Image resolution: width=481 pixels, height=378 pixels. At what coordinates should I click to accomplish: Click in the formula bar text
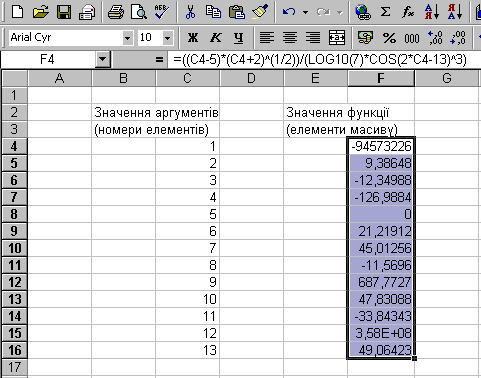click(320, 60)
